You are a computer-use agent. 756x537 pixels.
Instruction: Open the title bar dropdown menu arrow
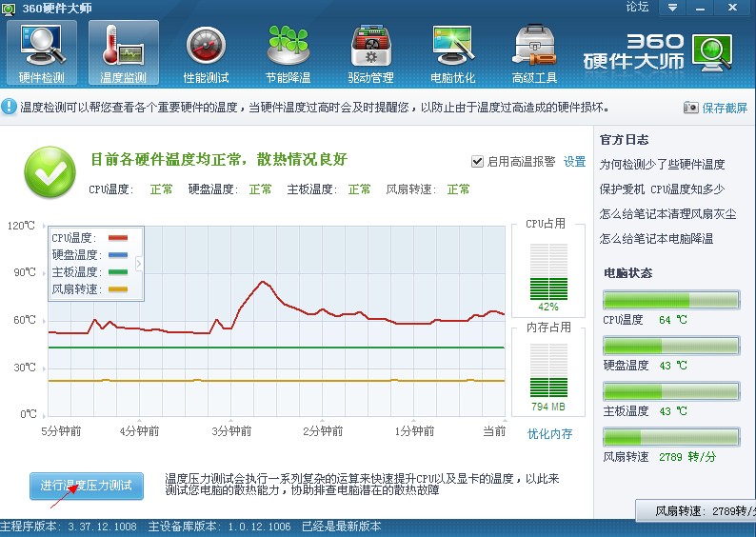click(672, 8)
